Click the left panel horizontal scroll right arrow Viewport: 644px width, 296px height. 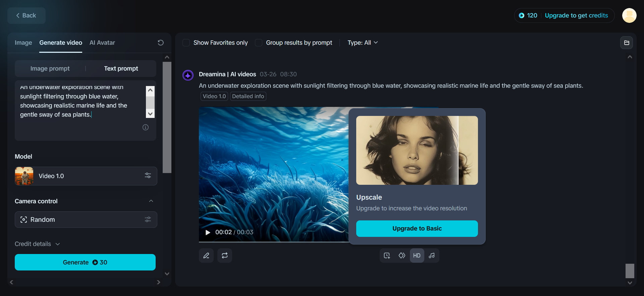pyautogui.click(x=159, y=282)
